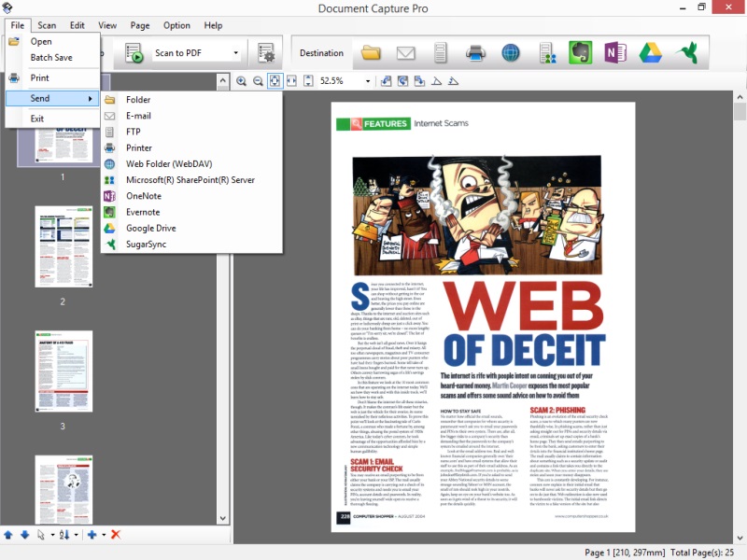Viewport: 747px width, 560px height.
Task: Click the Web Folder globe toolbar icon
Action: (x=511, y=53)
